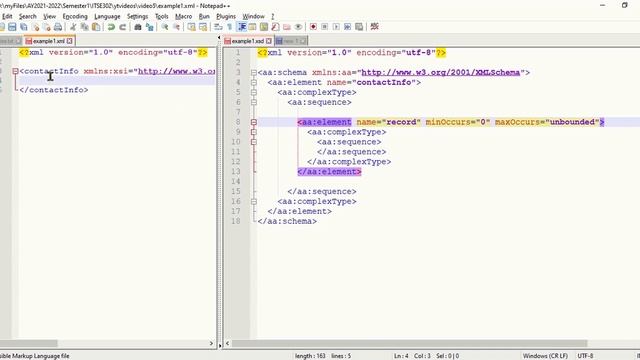Open the Search menu
The height and width of the screenshot is (360, 640).
point(27,16)
